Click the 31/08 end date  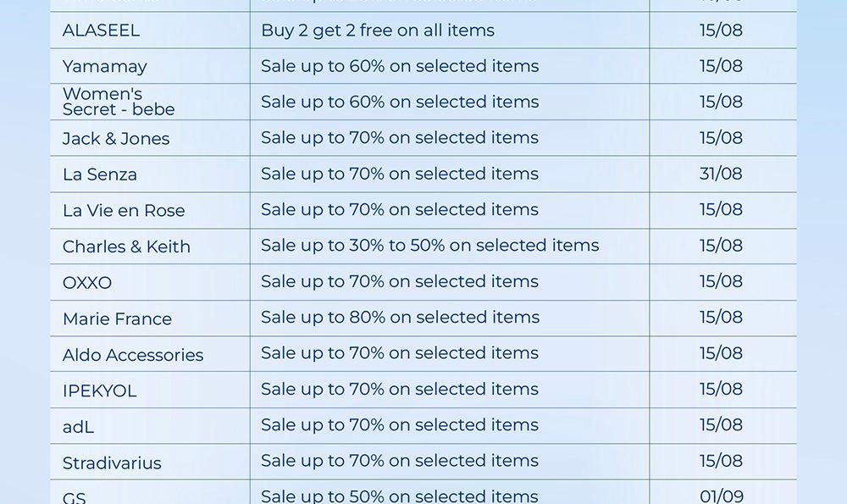[x=721, y=174]
